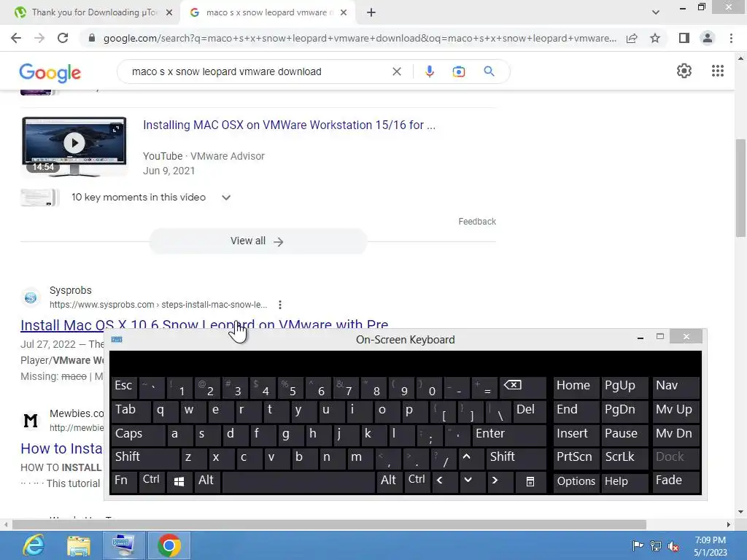Click the horizontal page scrollbar thumb
The width and height of the screenshot is (747, 560).
point(329,525)
